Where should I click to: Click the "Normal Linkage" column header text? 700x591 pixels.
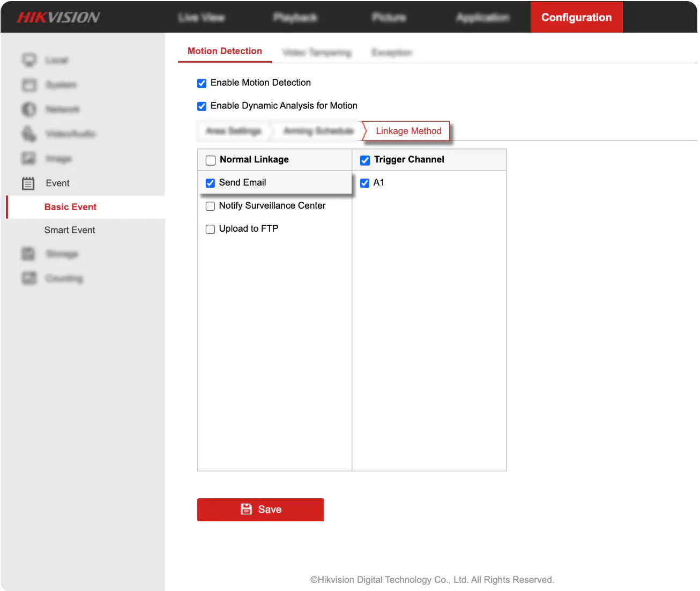pyautogui.click(x=254, y=159)
